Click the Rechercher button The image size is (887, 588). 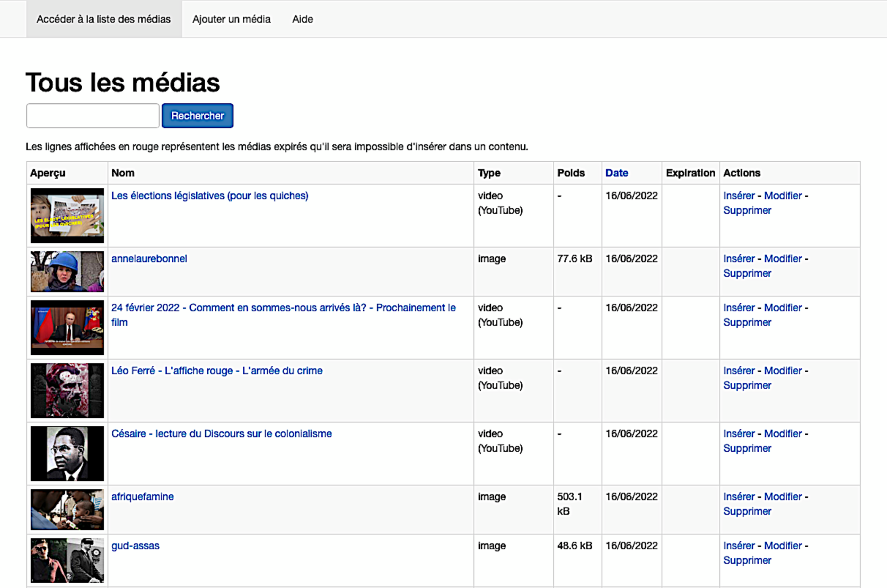pos(197,116)
